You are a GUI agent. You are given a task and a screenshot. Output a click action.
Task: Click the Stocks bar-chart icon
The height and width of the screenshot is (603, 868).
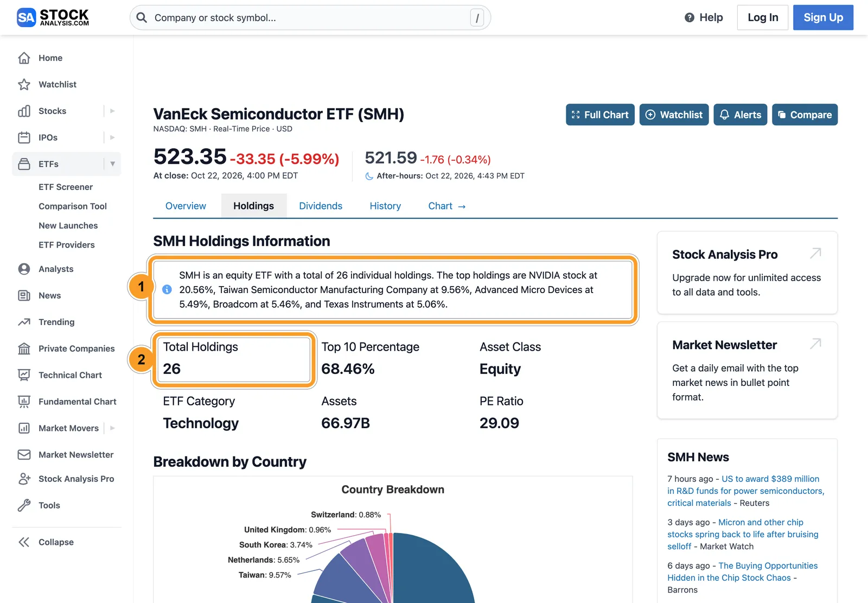click(24, 111)
